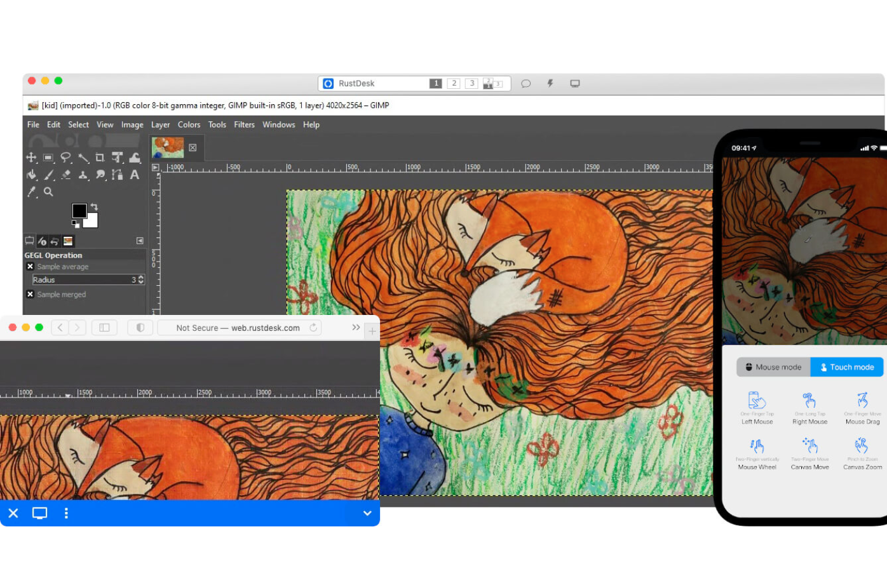The width and height of the screenshot is (887, 588).
Task: Open the View menu in GIMP
Action: (105, 125)
